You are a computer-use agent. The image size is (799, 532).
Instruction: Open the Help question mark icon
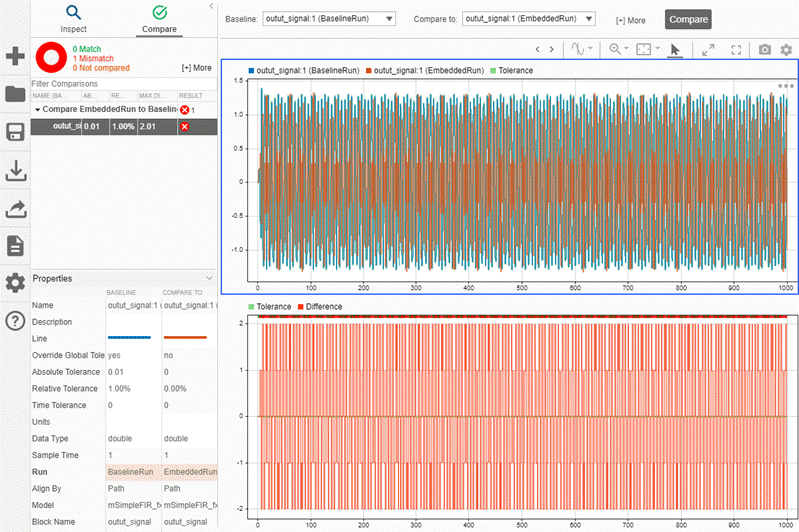[15, 320]
